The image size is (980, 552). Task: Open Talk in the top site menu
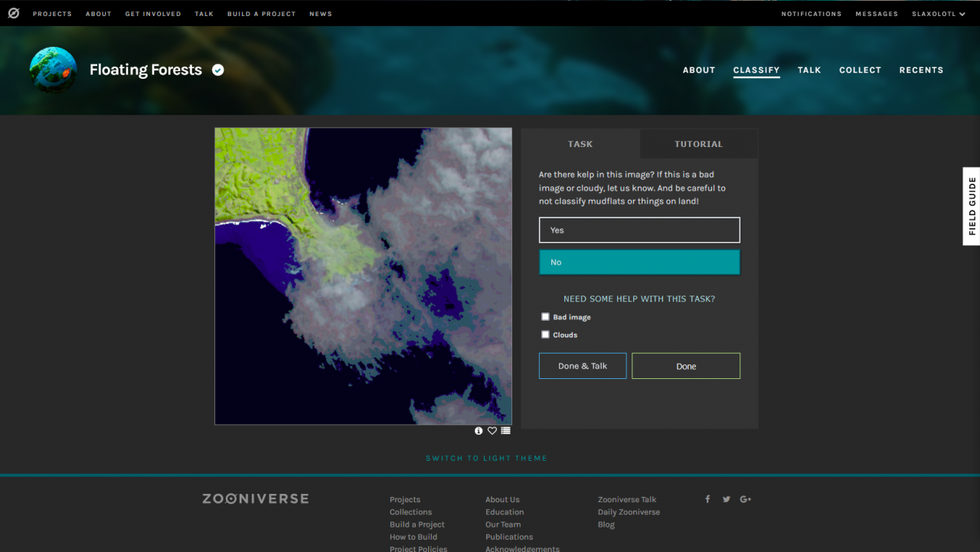204,14
